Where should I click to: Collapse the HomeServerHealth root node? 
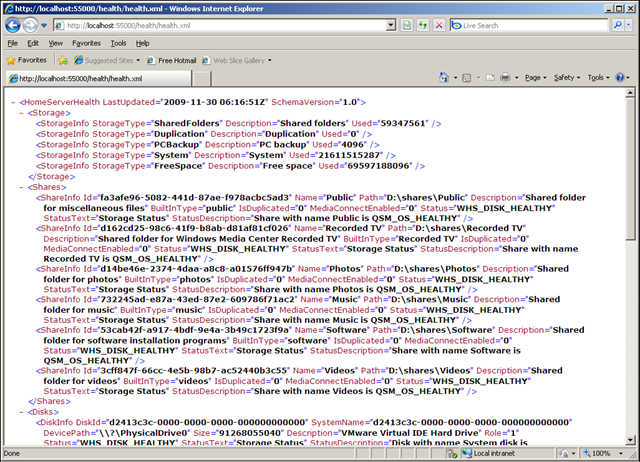pyautogui.click(x=13, y=102)
